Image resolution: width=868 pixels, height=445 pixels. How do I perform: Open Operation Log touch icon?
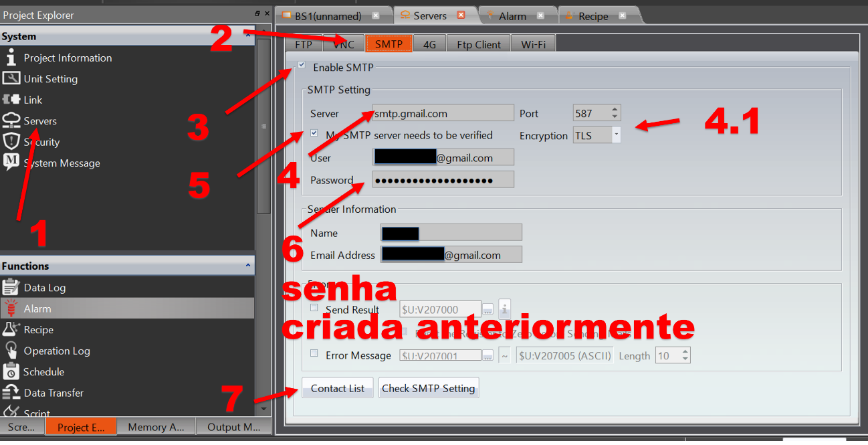click(x=11, y=351)
